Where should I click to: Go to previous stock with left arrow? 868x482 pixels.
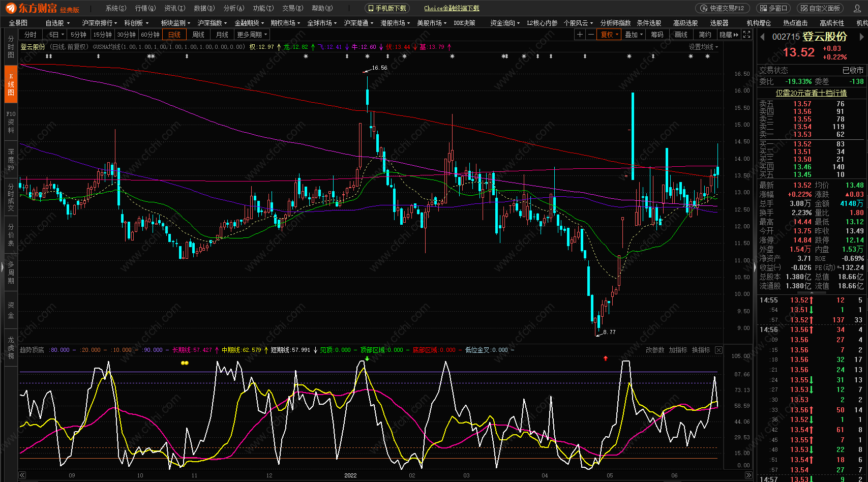pyautogui.click(x=762, y=37)
